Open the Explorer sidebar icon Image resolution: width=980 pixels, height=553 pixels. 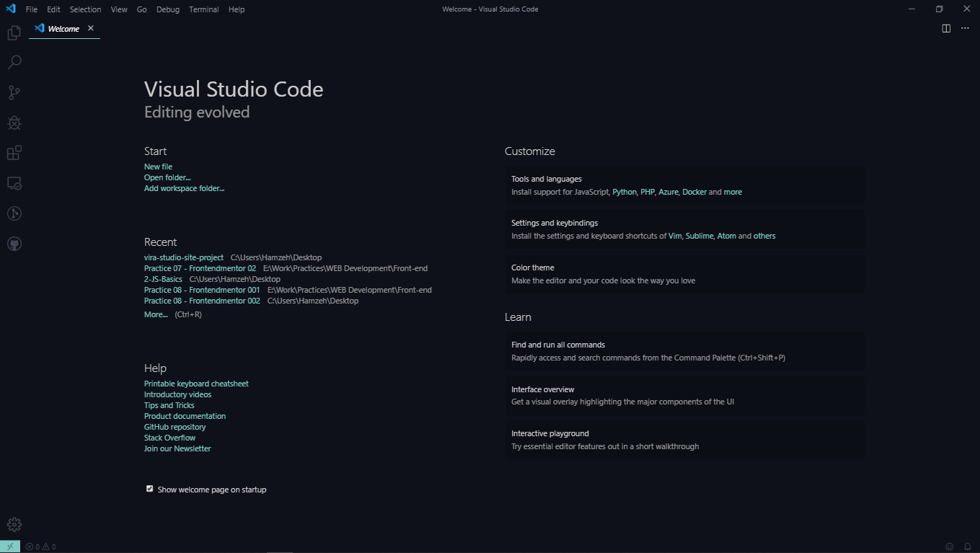pyautogui.click(x=14, y=32)
